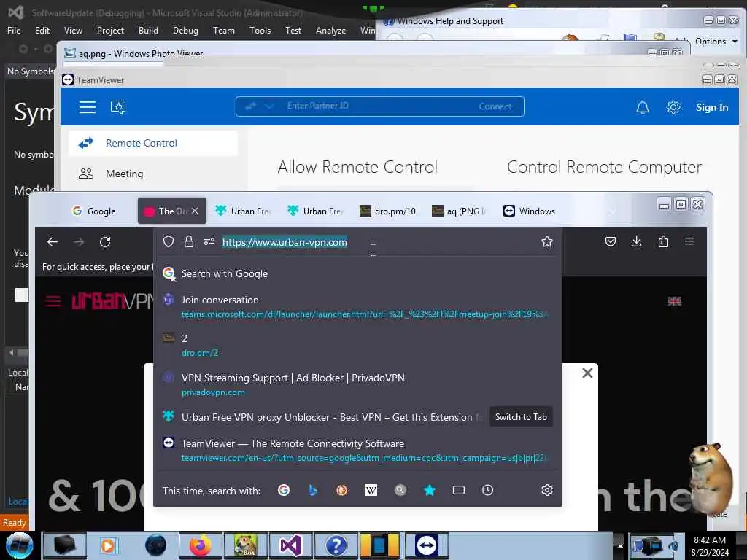Close the active 'The On' Firefox tab
The height and width of the screenshot is (560, 747).
[x=195, y=211]
